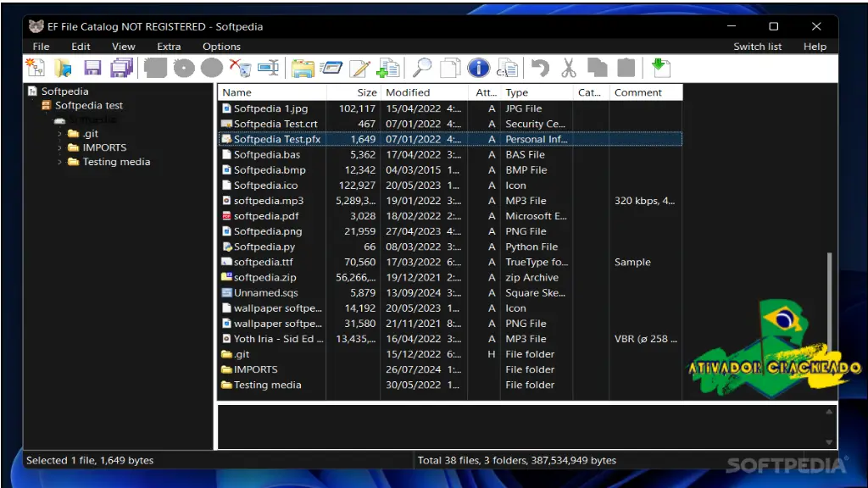Click the explorer folder window icon
The width and height of the screenshot is (868, 488).
[303, 68]
